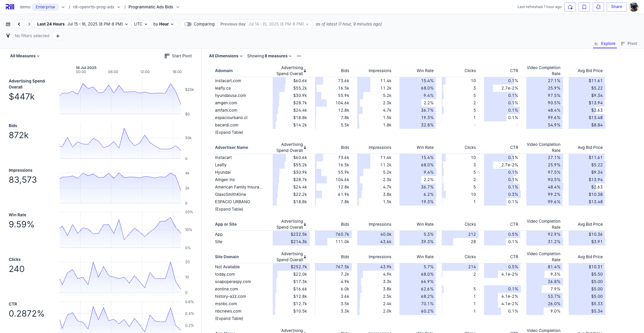Viewport: 644px width, 333px height.
Task: Switch to the Pivot tab
Action: (632, 43)
